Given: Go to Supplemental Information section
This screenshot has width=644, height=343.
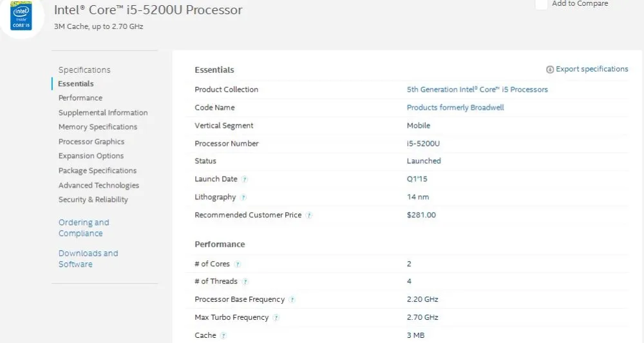Looking at the screenshot, I should click(x=103, y=112).
